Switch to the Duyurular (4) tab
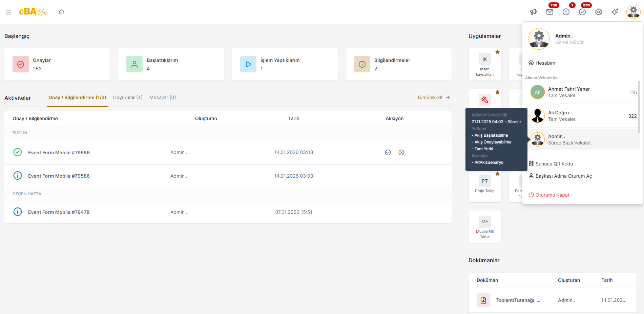The width and height of the screenshot is (644, 314). (x=128, y=97)
